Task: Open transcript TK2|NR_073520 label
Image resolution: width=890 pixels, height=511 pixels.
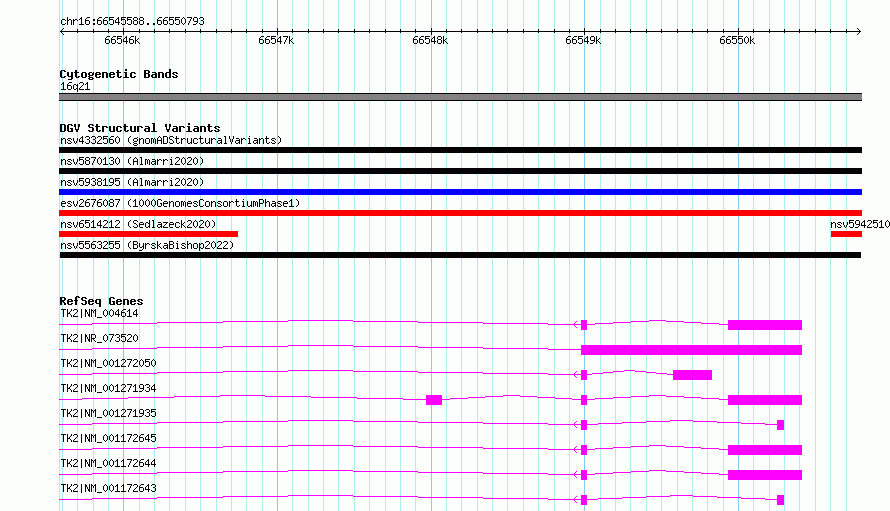Action: pyautogui.click(x=99, y=338)
